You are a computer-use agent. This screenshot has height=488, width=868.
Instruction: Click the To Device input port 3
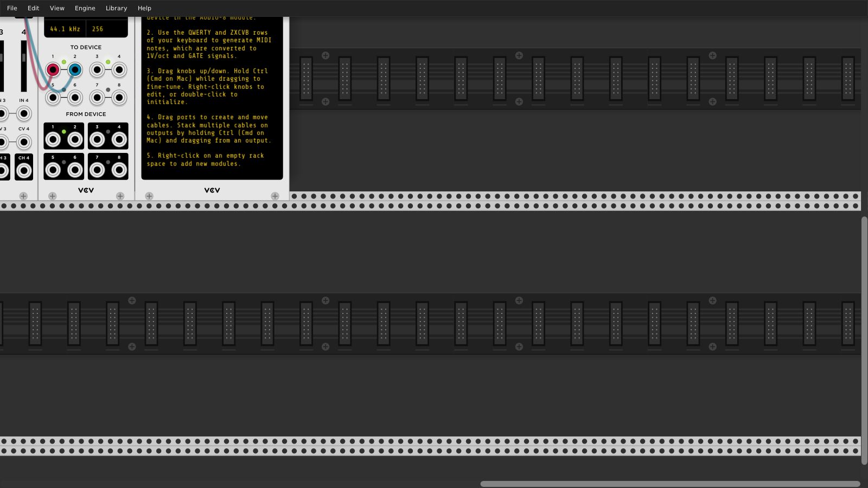[x=97, y=69]
